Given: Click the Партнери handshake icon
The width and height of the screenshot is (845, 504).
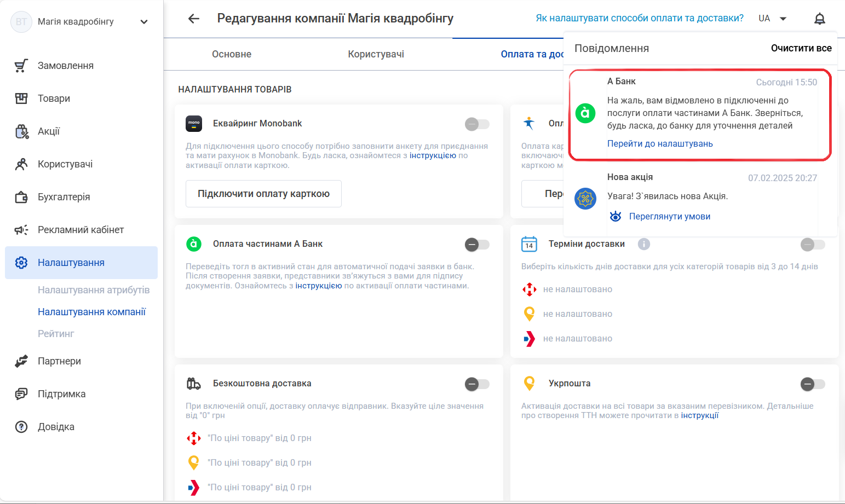Looking at the screenshot, I should pyautogui.click(x=21, y=361).
